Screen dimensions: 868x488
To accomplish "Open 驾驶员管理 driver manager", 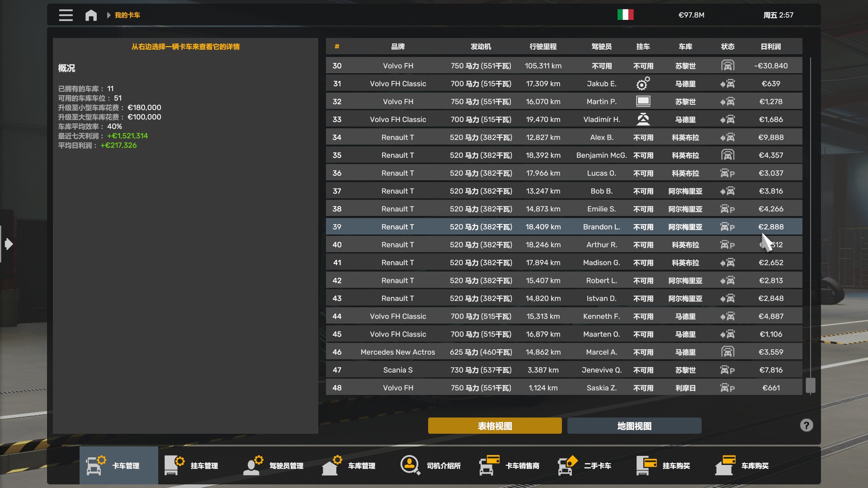I will (274, 465).
